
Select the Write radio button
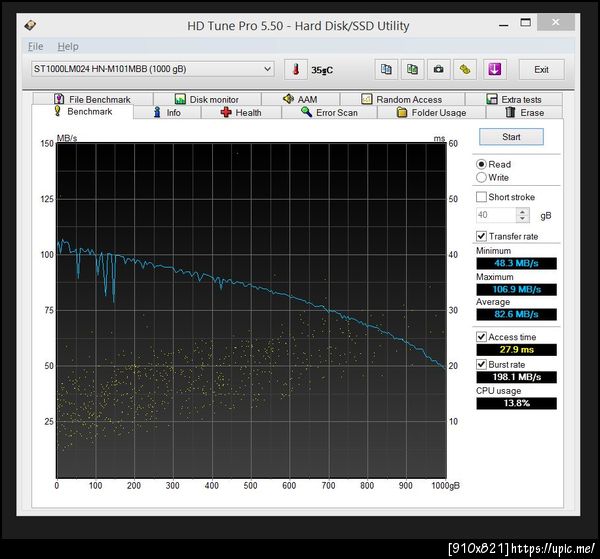(x=481, y=178)
